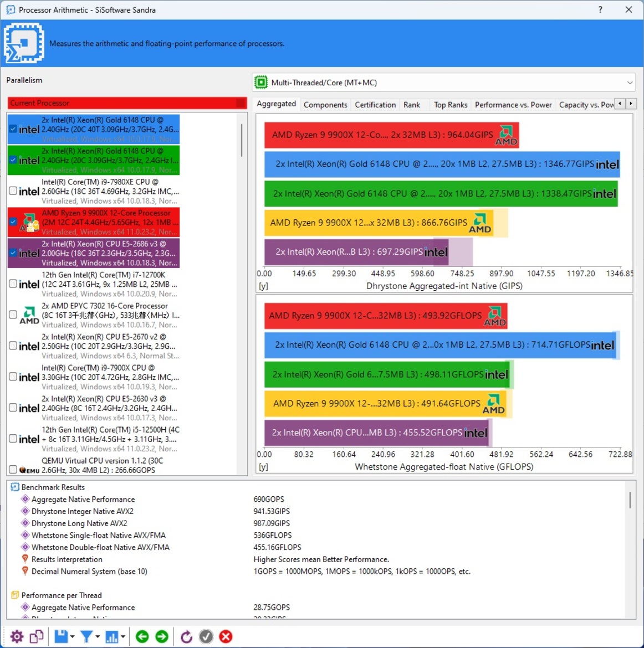Save results using the blue floppy disk icon

[61, 636]
